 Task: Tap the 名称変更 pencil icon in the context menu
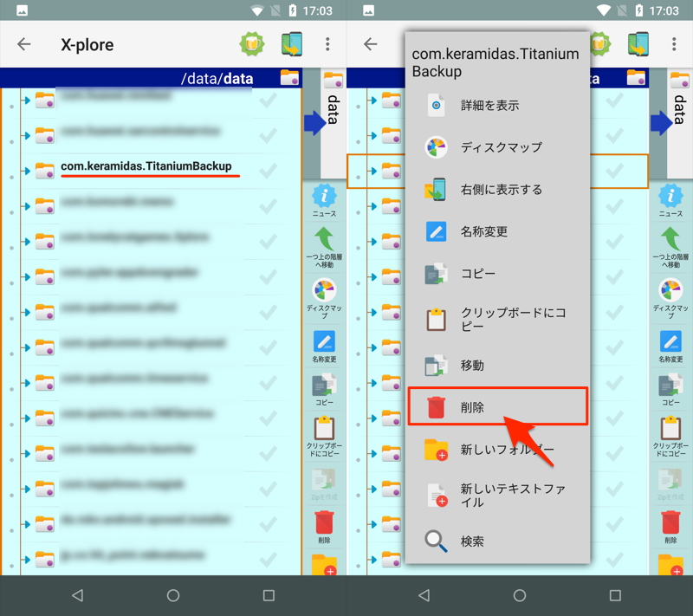coord(437,232)
